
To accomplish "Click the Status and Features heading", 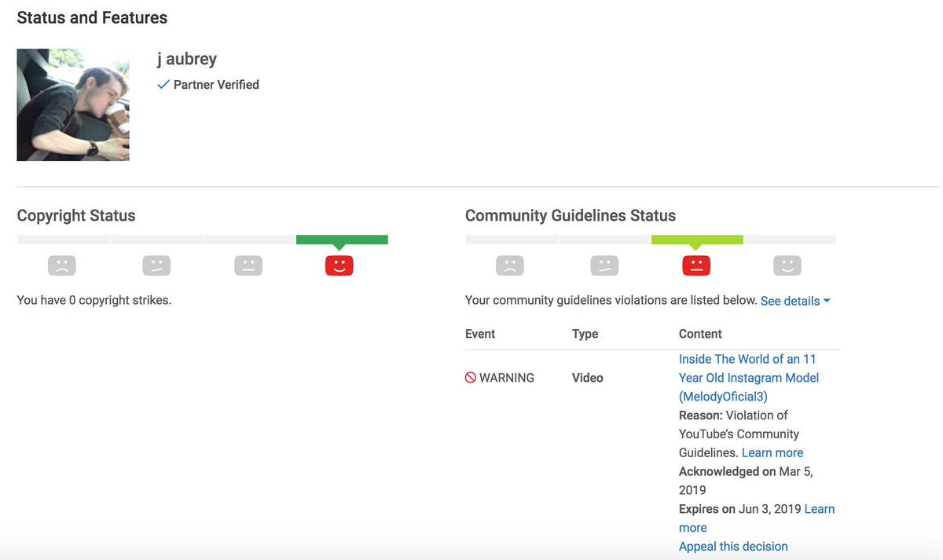I will click(92, 17).
